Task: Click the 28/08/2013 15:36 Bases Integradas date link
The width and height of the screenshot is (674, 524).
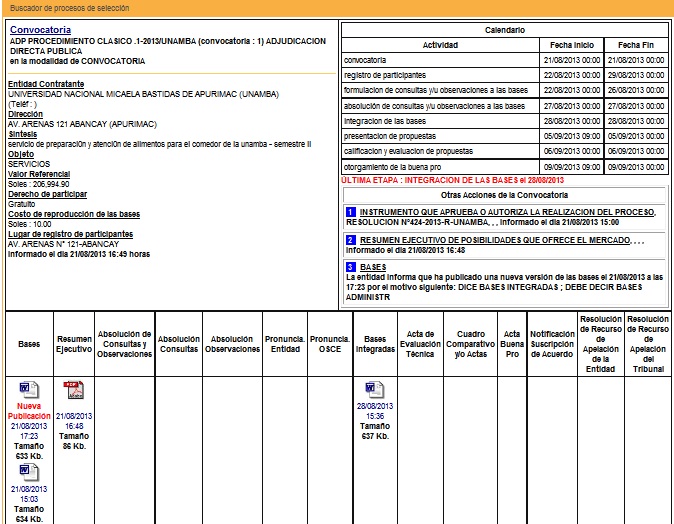Action: (x=375, y=411)
